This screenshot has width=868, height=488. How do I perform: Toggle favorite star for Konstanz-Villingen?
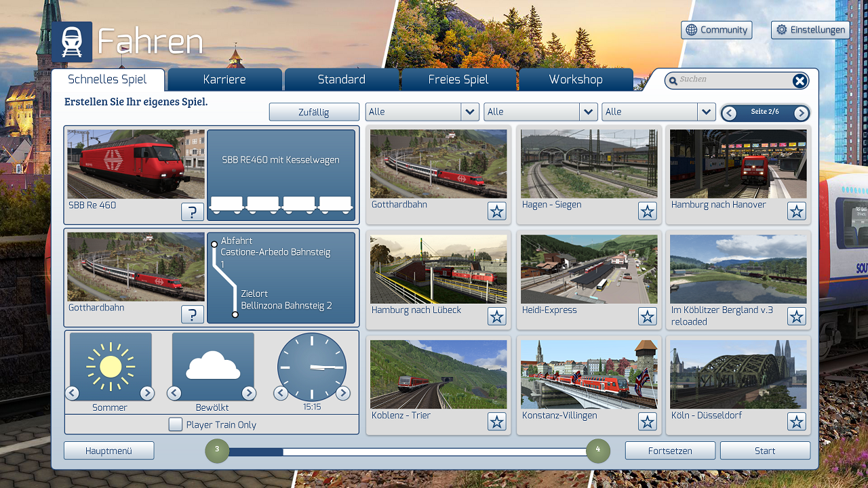point(648,422)
